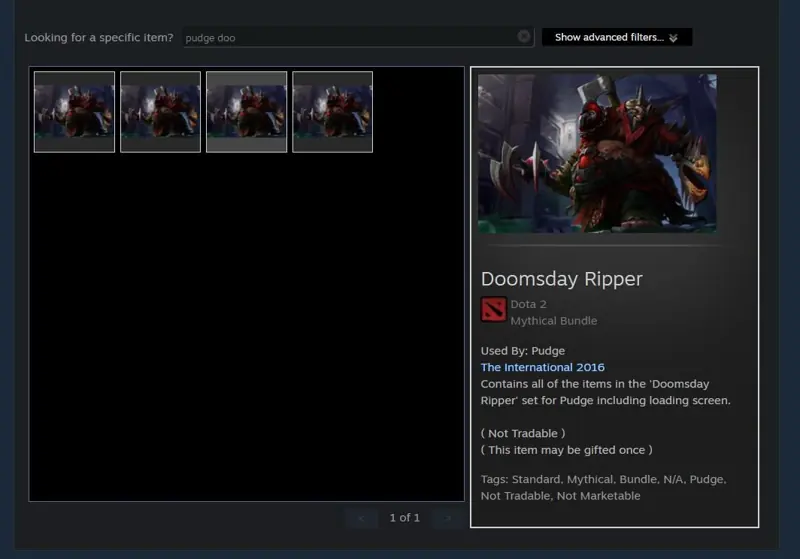This screenshot has height=559, width=800.
Task: Go to next inventory page arrow
Action: (447, 518)
